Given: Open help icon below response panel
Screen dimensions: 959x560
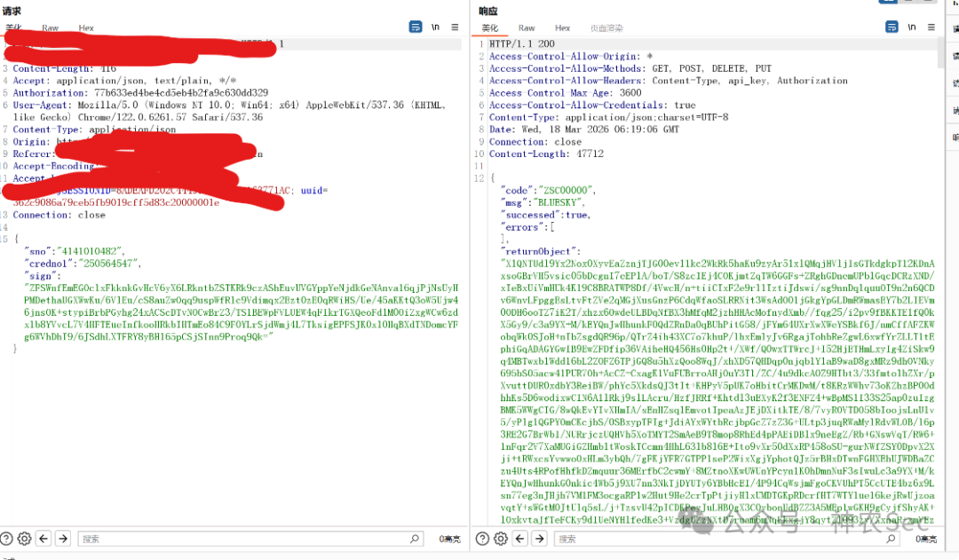Looking at the screenshot, I should point(482,539).
